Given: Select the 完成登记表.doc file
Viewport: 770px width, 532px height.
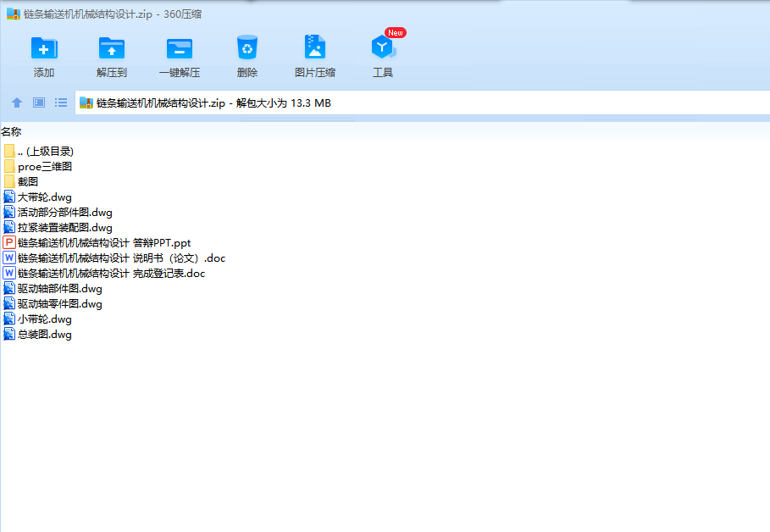Looking at the screenshot, I should [x=104, y=273].
